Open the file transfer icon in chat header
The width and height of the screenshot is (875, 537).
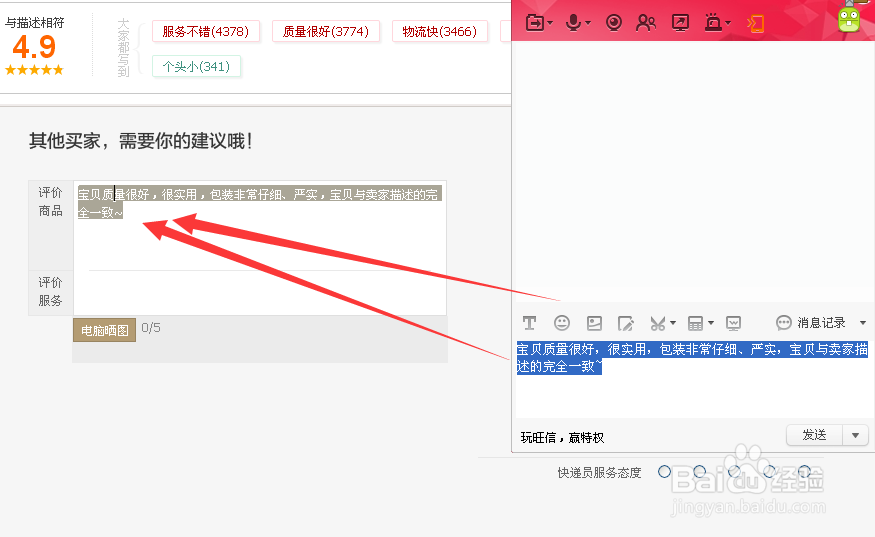(535, 23)
